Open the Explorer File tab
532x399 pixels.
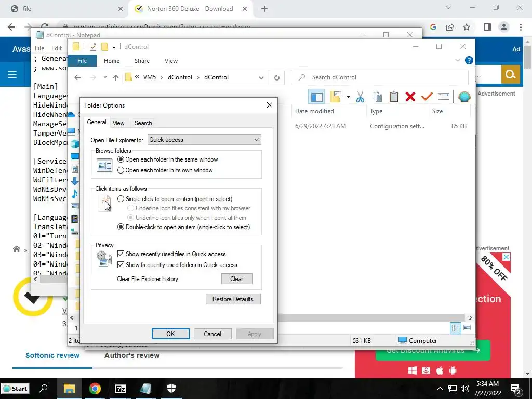click(82, 61)
